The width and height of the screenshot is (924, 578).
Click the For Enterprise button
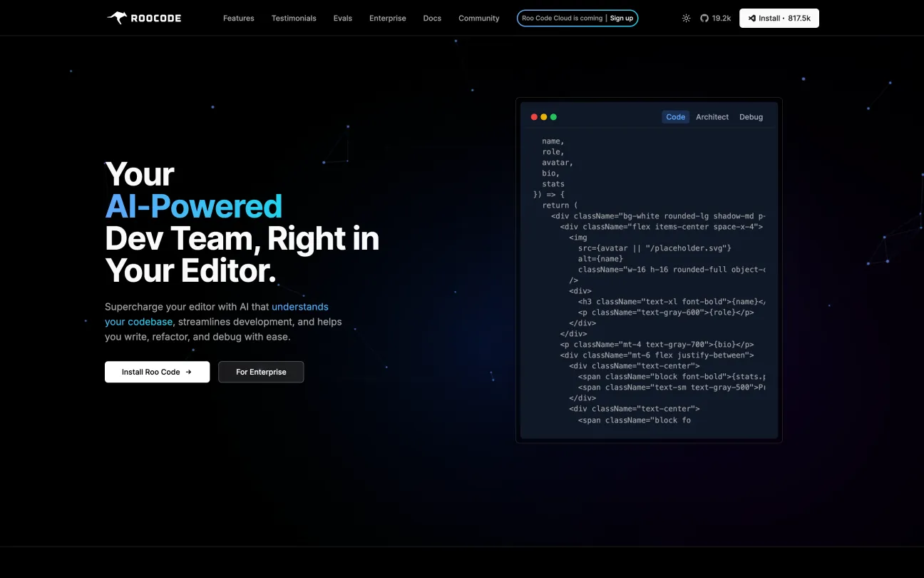(x=261, y=372)
